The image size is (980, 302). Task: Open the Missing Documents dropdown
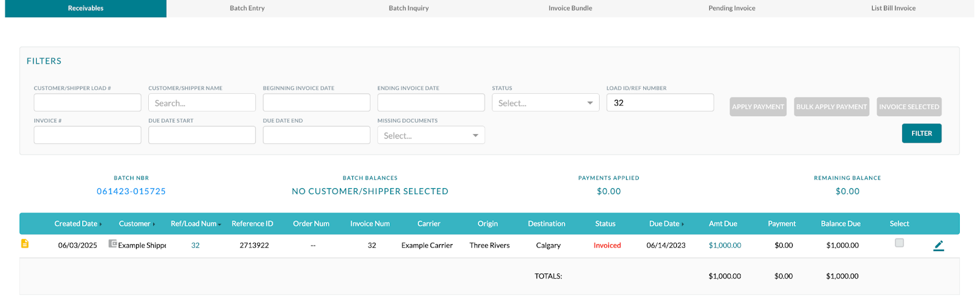pyautogui.click(x=431, y=135)
